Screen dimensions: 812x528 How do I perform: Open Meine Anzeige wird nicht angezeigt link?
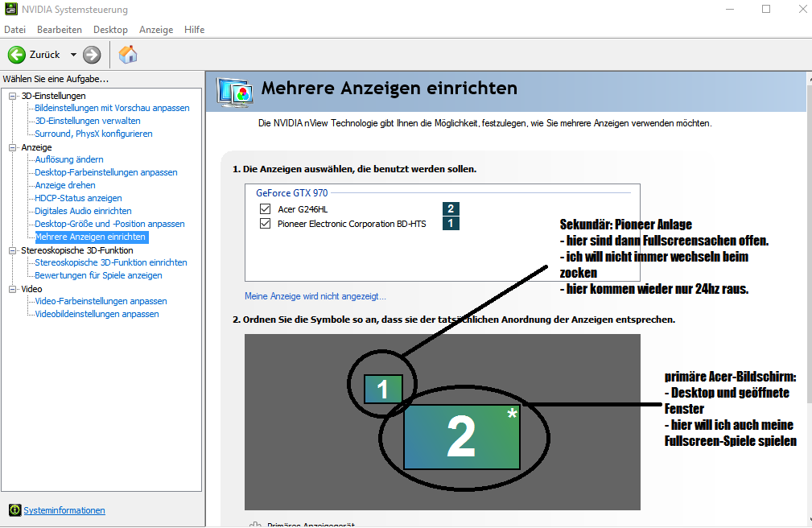[315, 296]
